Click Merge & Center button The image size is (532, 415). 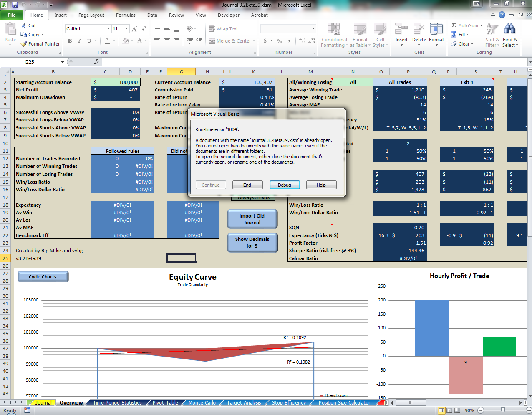point(230,41)
